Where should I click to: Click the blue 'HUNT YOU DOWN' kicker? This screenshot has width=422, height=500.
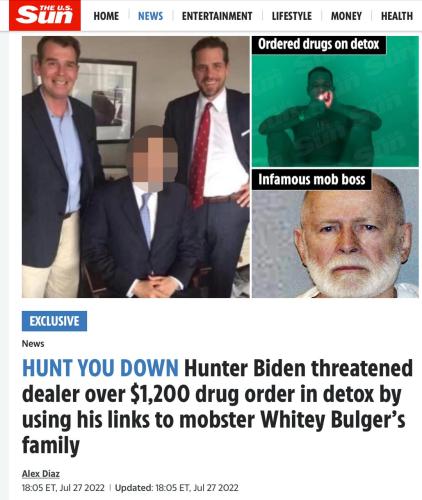100,368
